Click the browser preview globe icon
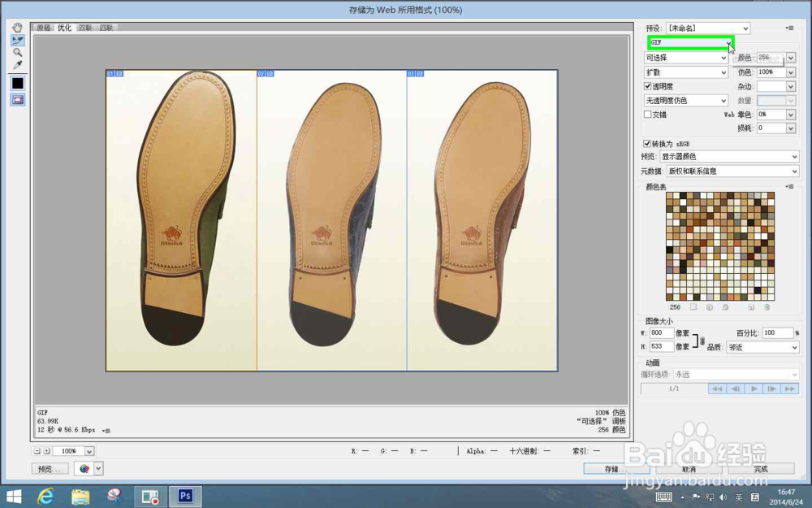 [84, 469]
